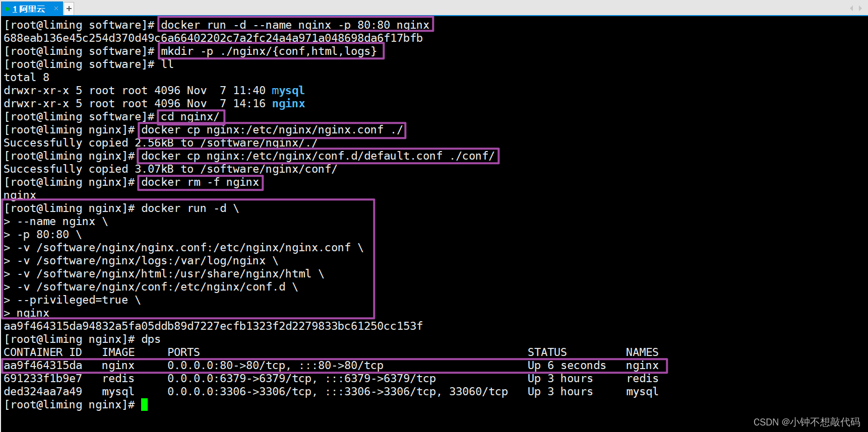Click the 'PORTS' column header
The height and width of the screenshot is (432, 868).
coord(183,352)
